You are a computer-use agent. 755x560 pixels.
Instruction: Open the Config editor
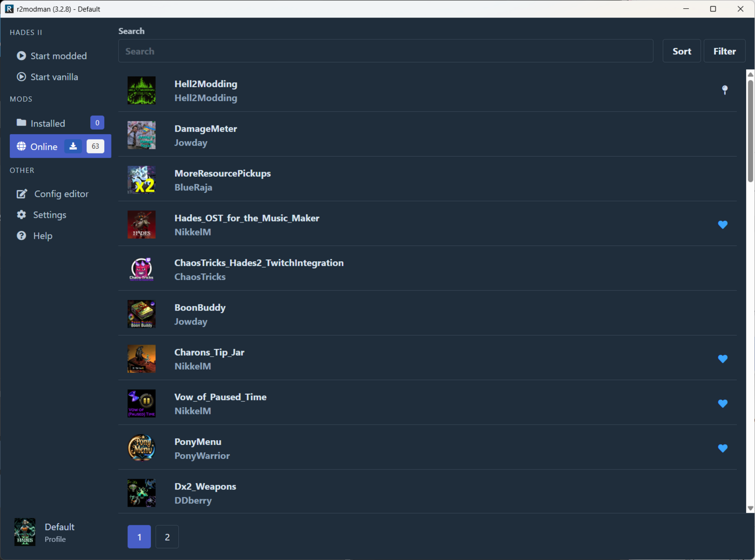pyautogui.click(x=60, y=194)
